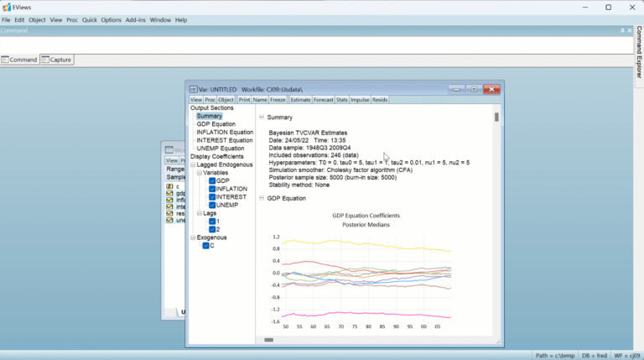The width and height of the screenshot is (644, 360).
Task: Open the Quick menu
Action: 89,20
